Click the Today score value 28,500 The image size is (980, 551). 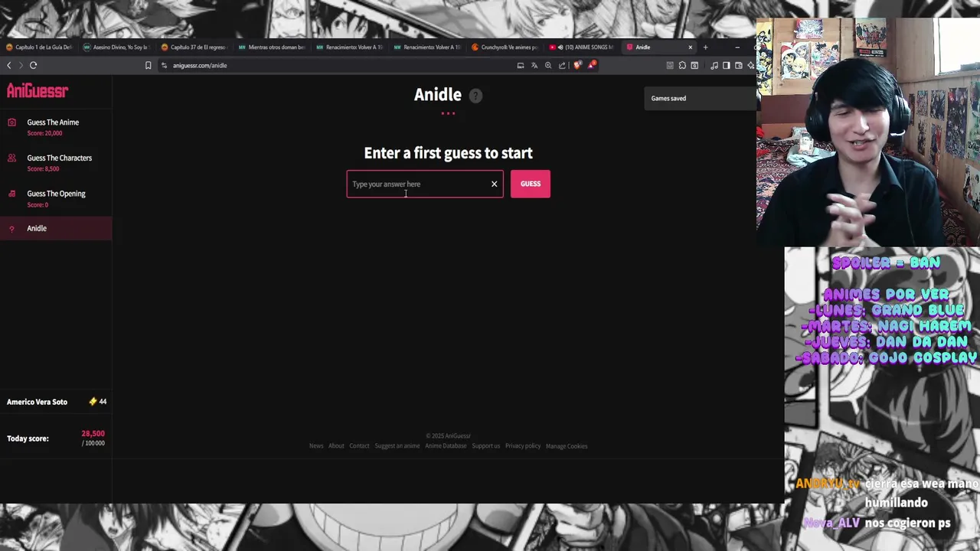(93, 434)
